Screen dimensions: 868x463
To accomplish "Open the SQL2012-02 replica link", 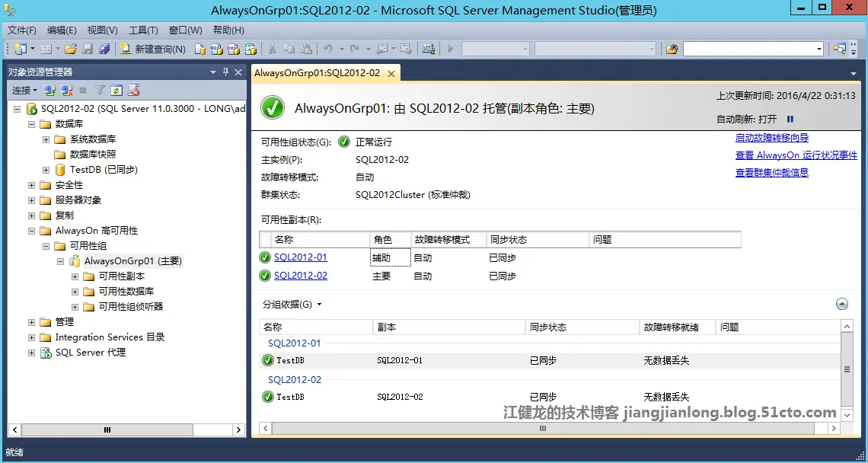I will (301, 275).
